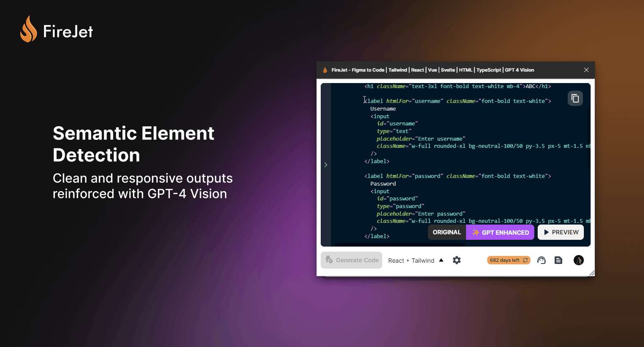The height and width of the screenshot is (347, 644).
Task: Switch to the ORIGINAL code view
Action: (447, 232)
